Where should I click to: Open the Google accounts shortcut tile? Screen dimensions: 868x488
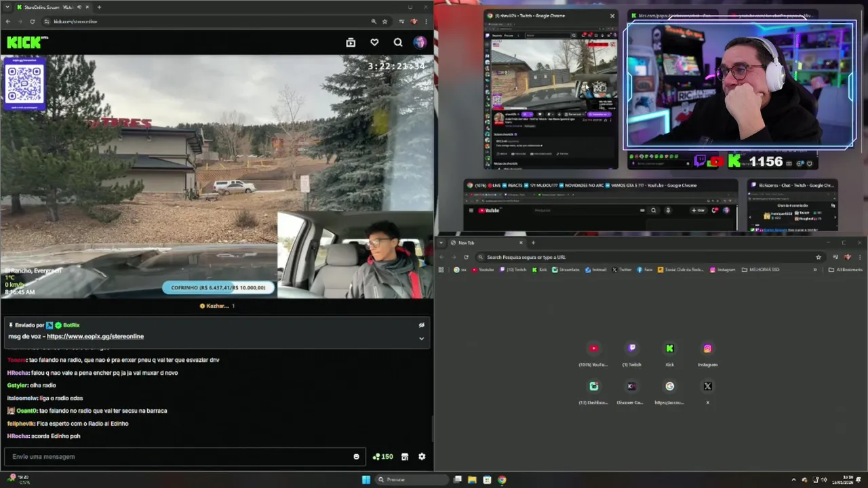pyautogui.click(x=669, y=391)
